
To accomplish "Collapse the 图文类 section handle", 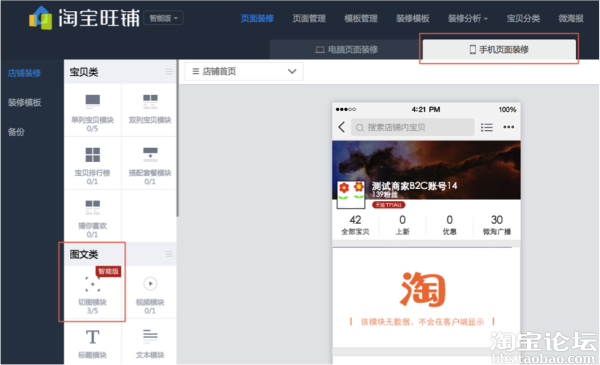I will (x=169, y=254).
